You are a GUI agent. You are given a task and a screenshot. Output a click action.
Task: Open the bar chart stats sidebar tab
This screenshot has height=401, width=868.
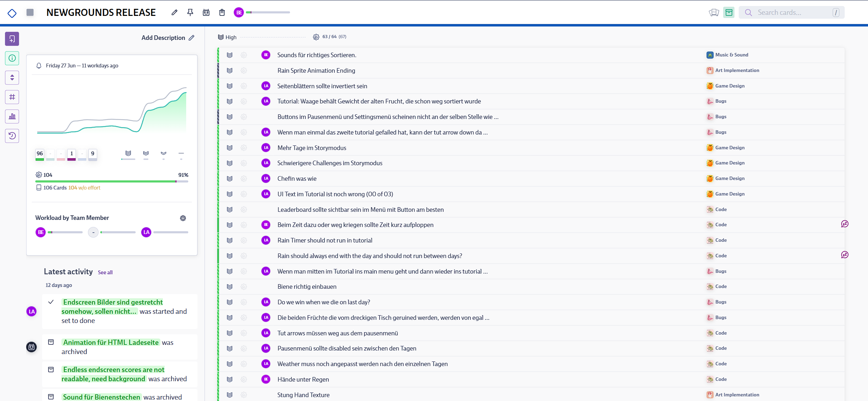(x=12, y=116)
